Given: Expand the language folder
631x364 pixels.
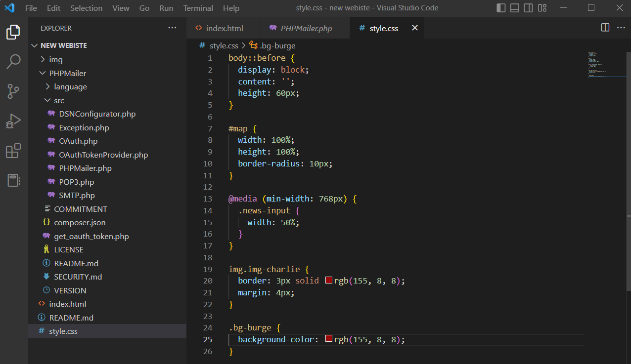Looking at the screenshot, I should [70, 86].
